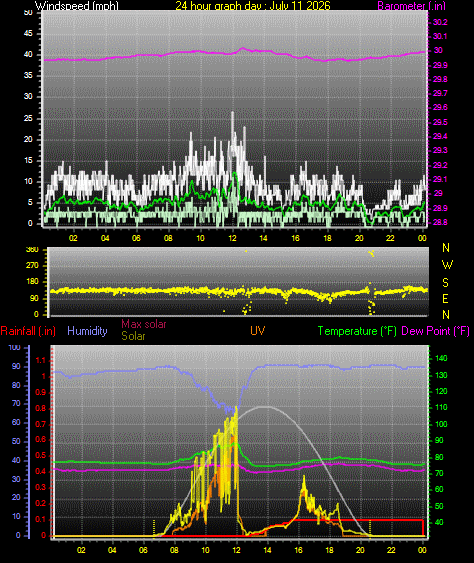Click the UV legend label
The image size is (474, 563).
coord(257,331)
